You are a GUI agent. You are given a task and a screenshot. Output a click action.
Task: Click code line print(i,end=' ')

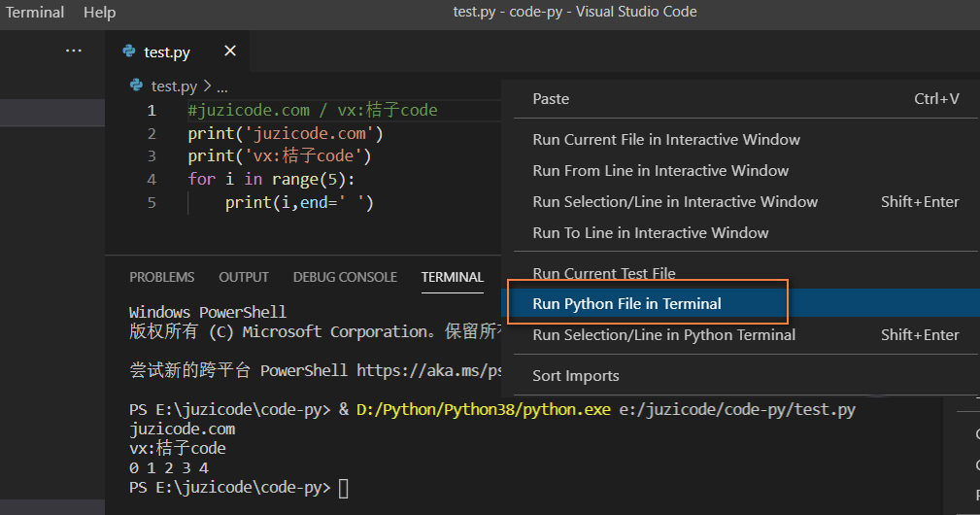[x=299, y=203]
